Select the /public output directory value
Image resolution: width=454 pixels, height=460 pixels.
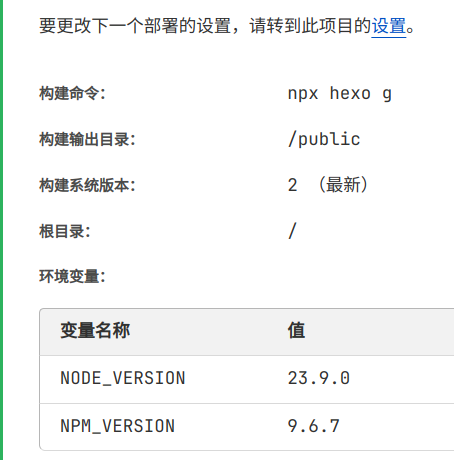click(x=324, y=139)
